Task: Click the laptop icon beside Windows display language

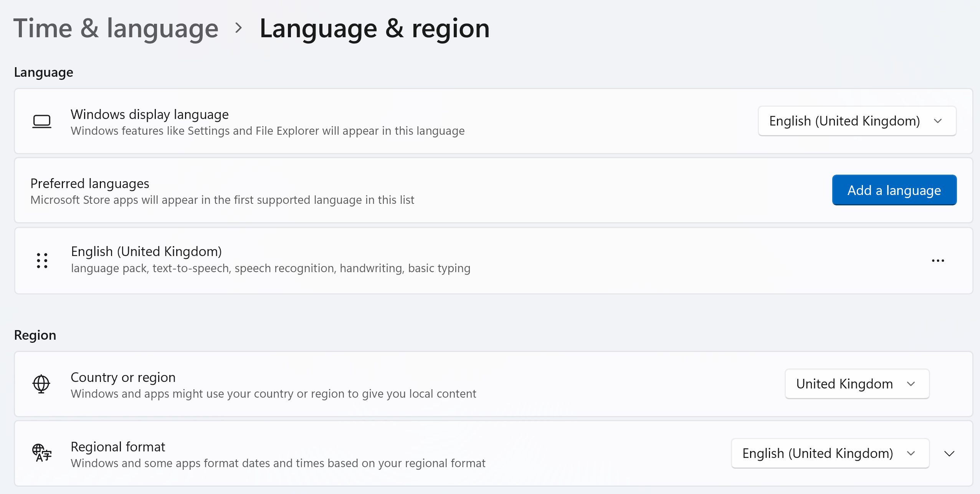Action: (x=41, y=121)
